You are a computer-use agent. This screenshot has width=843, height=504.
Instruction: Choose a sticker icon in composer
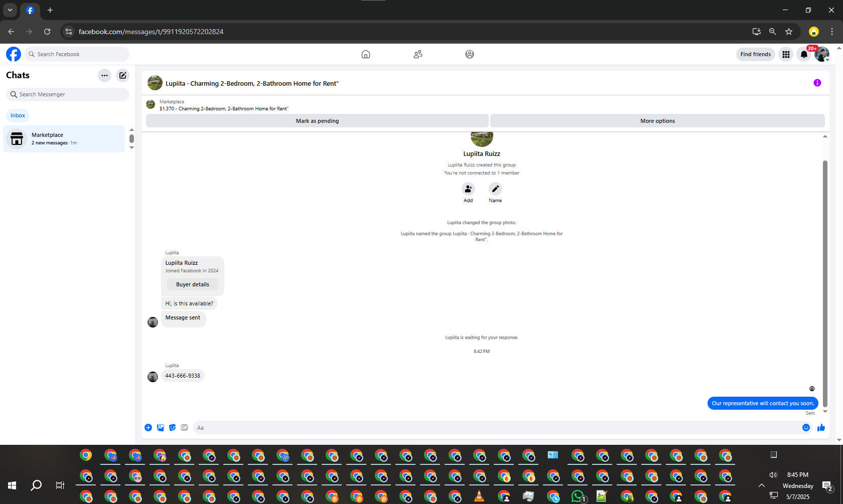point(173,428)
